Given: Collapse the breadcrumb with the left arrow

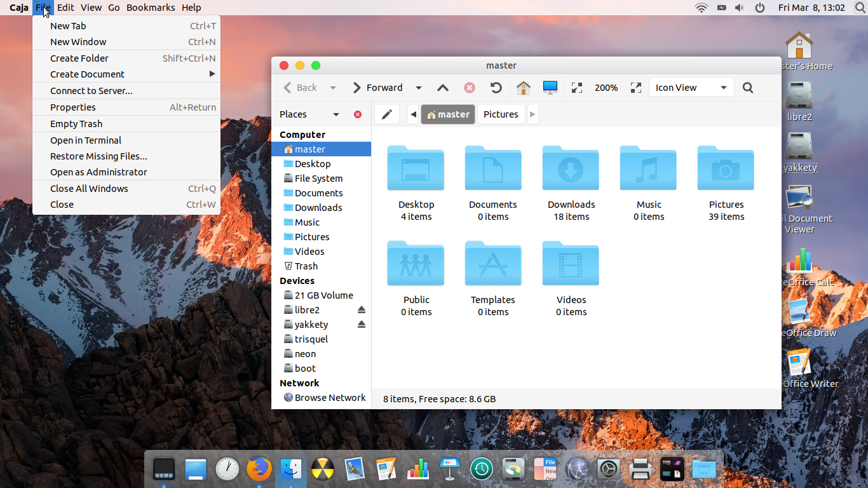Looking at the screenshot, I should pos(413,114).
